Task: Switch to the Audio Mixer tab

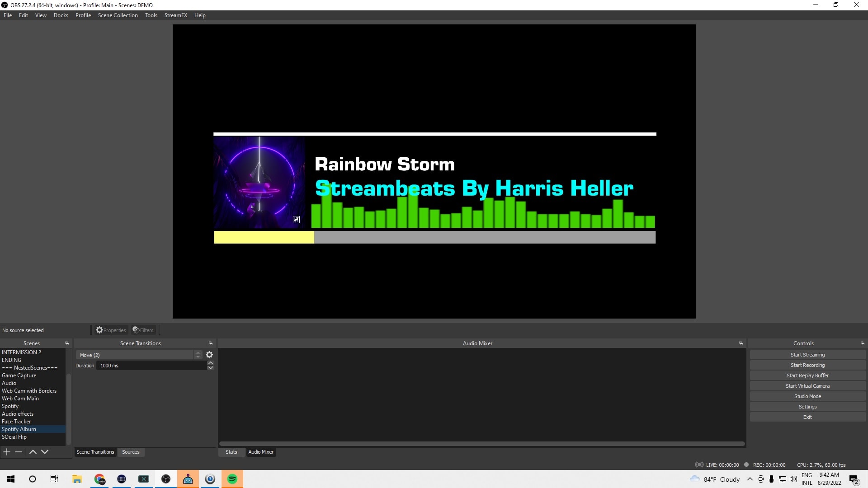Action: point(260,452)
